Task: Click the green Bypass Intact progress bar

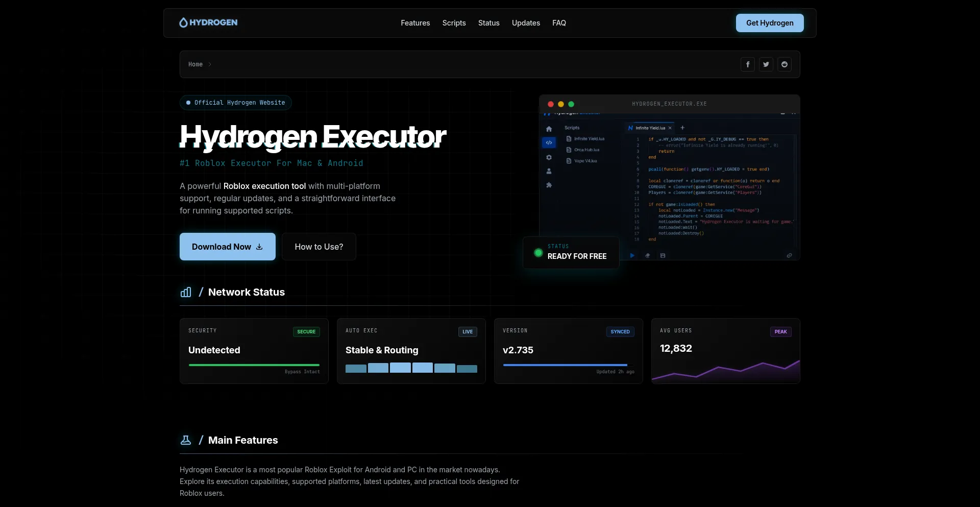Action: 254,365
